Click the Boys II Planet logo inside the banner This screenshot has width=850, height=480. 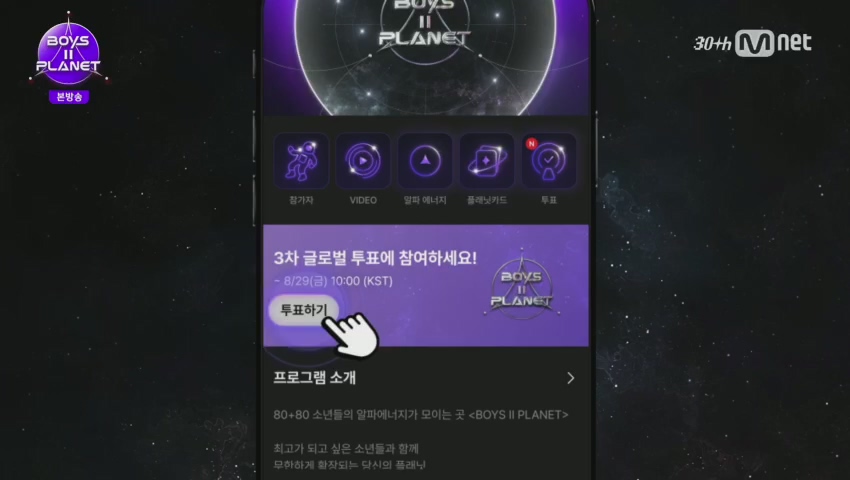point(521,286)
